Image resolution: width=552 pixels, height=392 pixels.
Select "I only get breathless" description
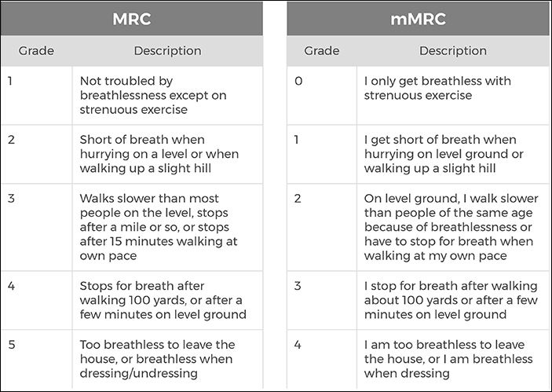(437, 88)
